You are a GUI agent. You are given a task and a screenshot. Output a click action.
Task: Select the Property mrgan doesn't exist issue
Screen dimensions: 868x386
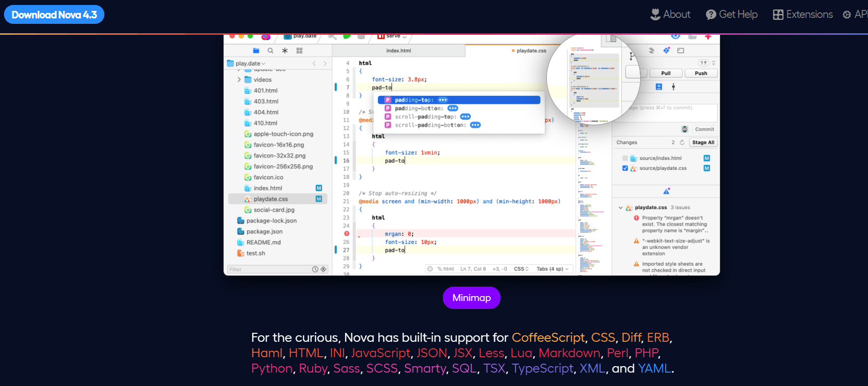(x=671, y=224)
